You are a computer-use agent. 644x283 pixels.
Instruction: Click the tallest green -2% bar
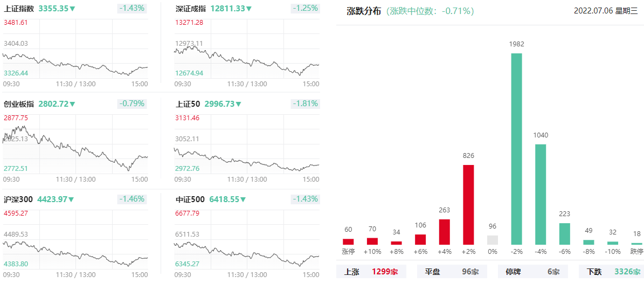coord(516,149)
